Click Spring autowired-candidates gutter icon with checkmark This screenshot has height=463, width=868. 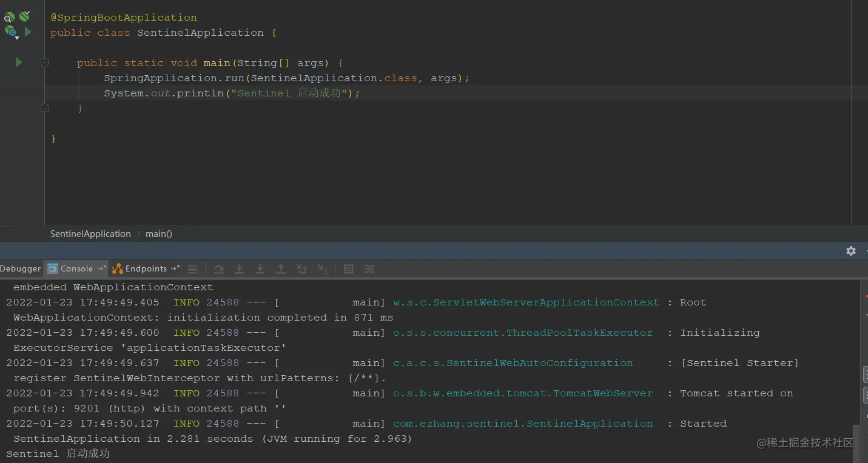(24, 16)
